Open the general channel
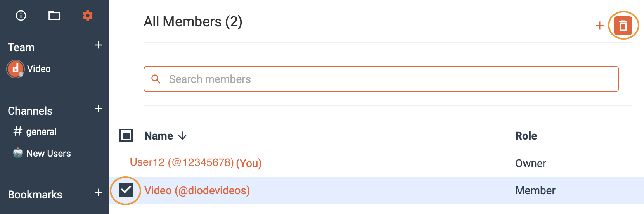Screen dimensions: 644x214 [x=41, y=132]
